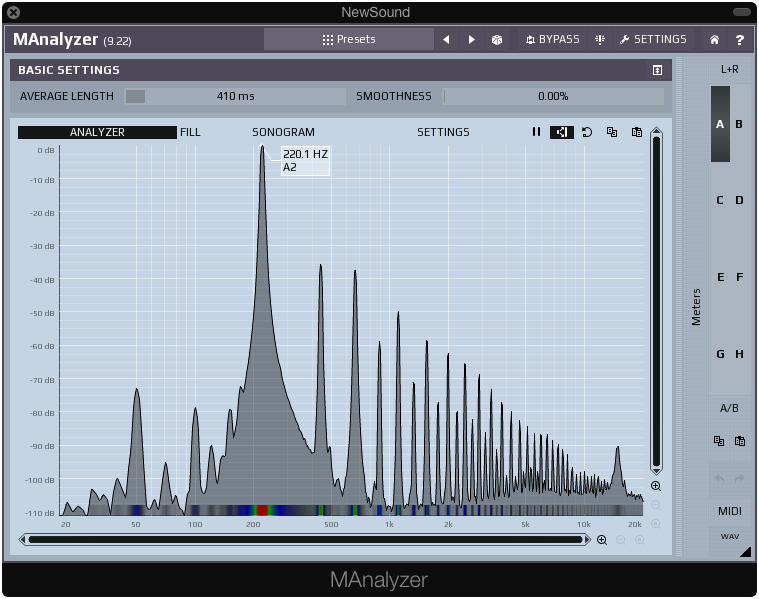Open the L+R channel mode selector
Viewport: 759px width, 599px height.
729,69
